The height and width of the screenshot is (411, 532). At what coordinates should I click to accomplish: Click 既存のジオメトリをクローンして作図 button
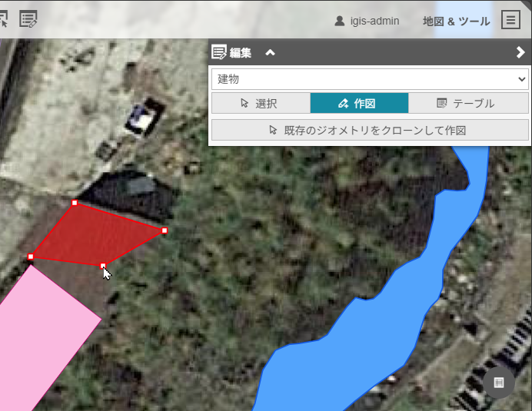click(370, 130)
